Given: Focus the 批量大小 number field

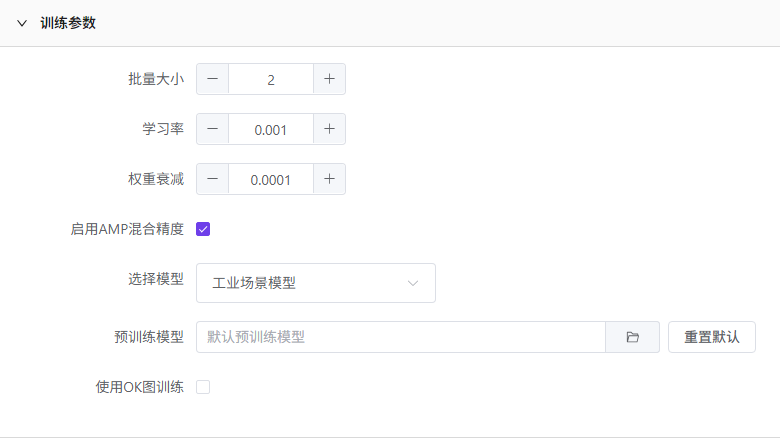Looking at the screenshot, I should 271,79.
